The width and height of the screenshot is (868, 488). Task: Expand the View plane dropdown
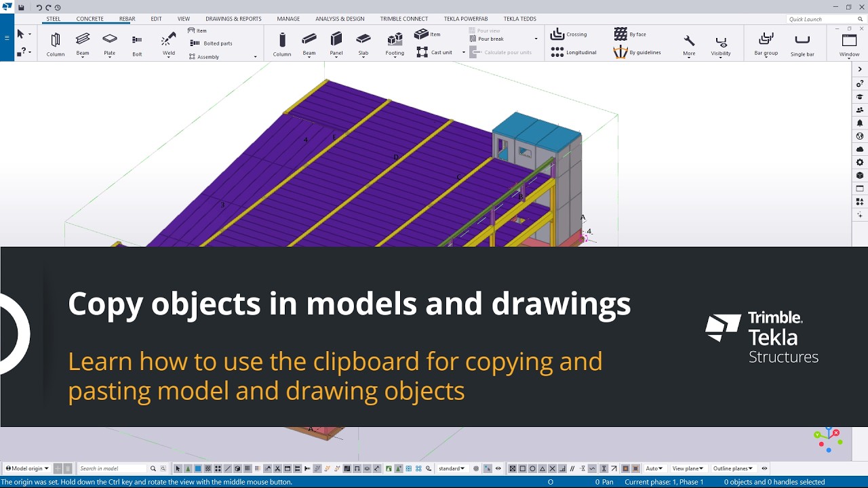coord(688,468)
